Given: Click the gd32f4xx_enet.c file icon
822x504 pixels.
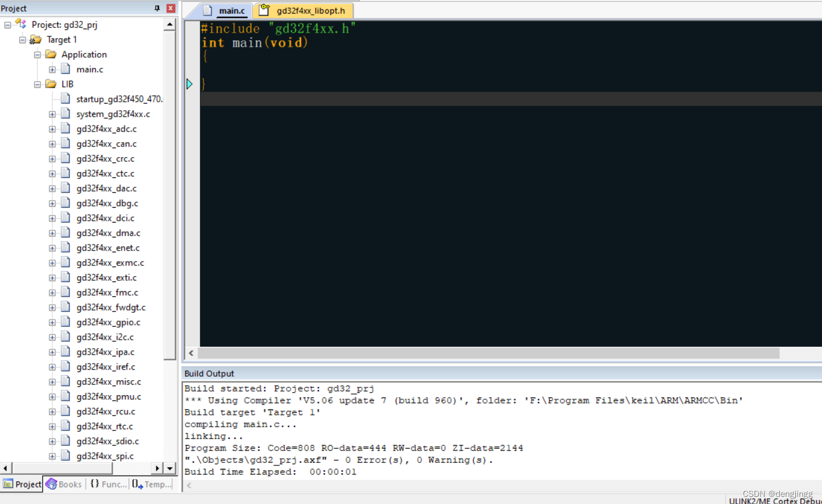Looking at the screenshot, I should (x=65, y=248).
